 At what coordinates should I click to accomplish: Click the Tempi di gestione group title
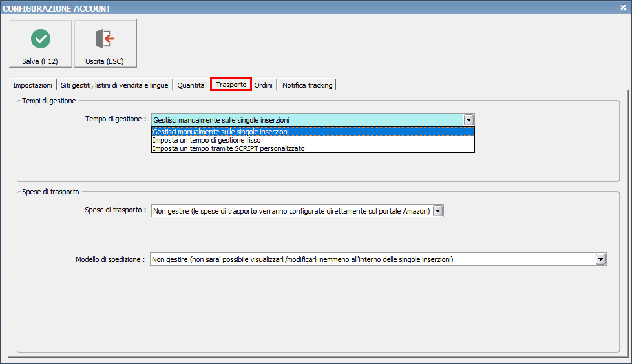[48, 101]
